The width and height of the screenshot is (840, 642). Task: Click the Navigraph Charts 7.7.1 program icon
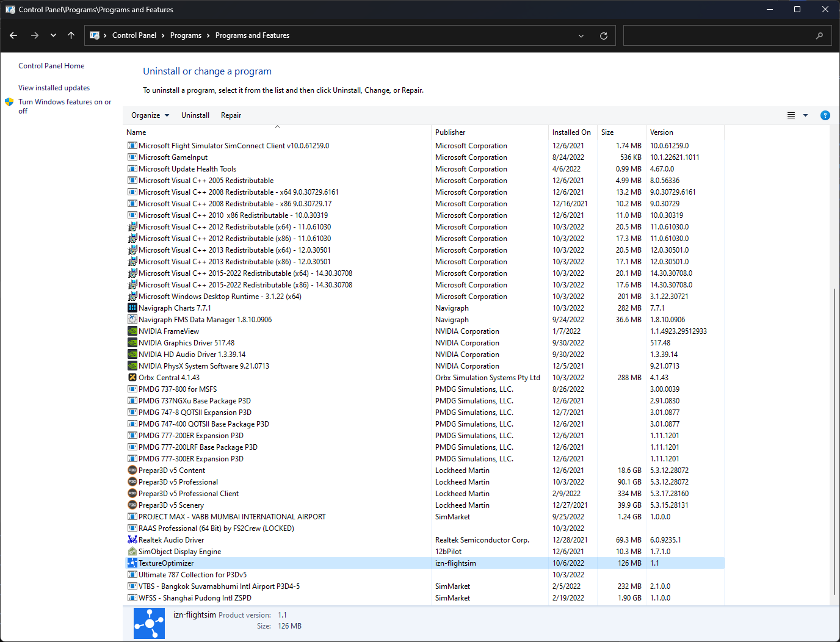(132, 308)
